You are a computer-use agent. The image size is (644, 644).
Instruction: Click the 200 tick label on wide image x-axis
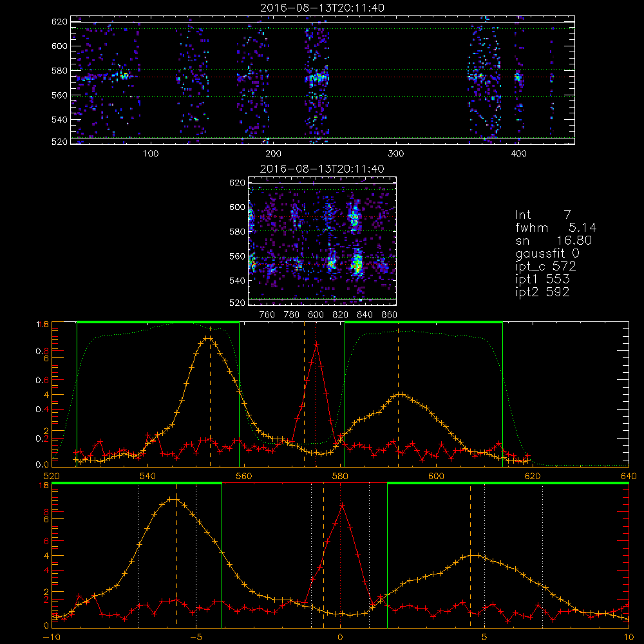273,154
